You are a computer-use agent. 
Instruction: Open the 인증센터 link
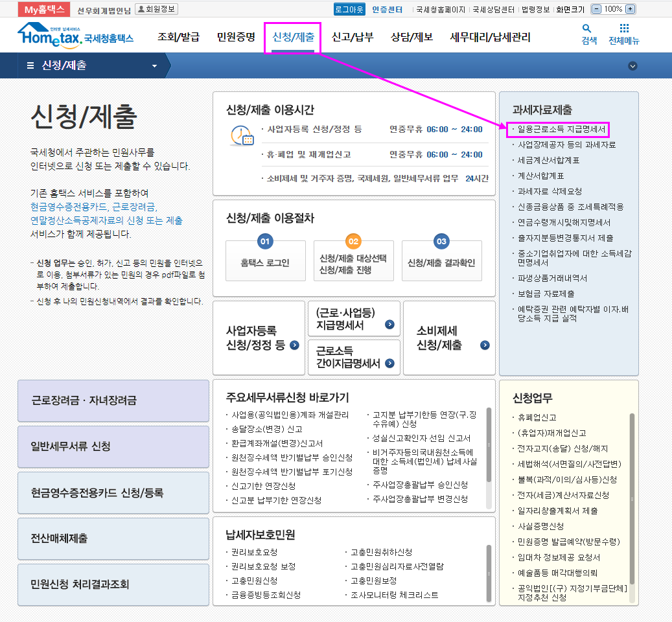(387, 10)
